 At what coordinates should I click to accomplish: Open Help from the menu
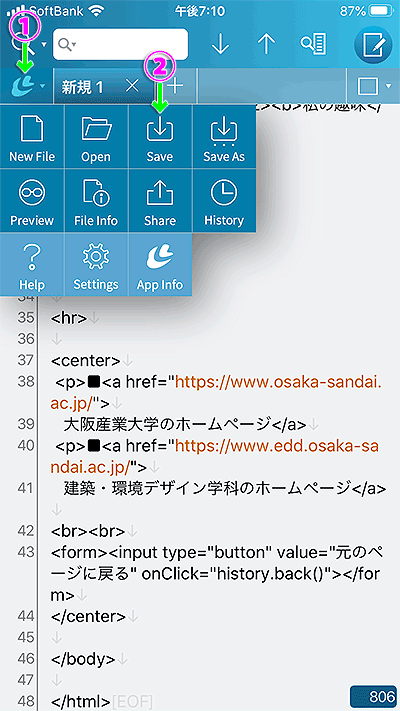point(32,265)
